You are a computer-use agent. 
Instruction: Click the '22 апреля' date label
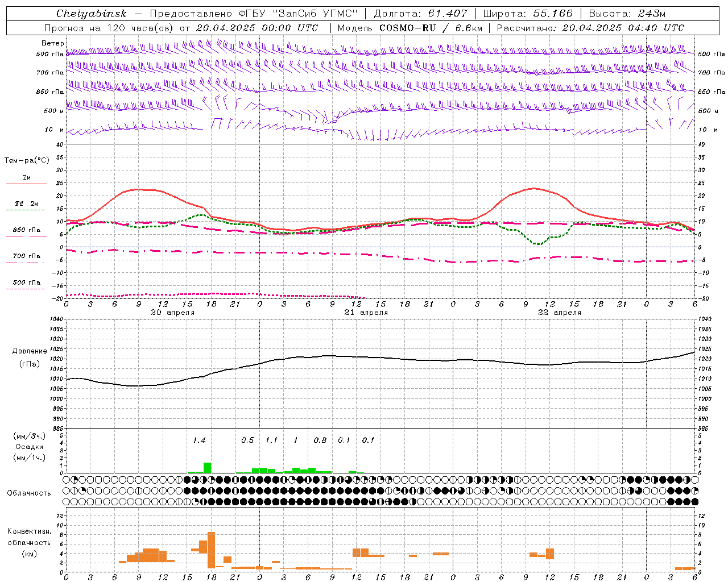pyautogui.click(x=560, y=313)
